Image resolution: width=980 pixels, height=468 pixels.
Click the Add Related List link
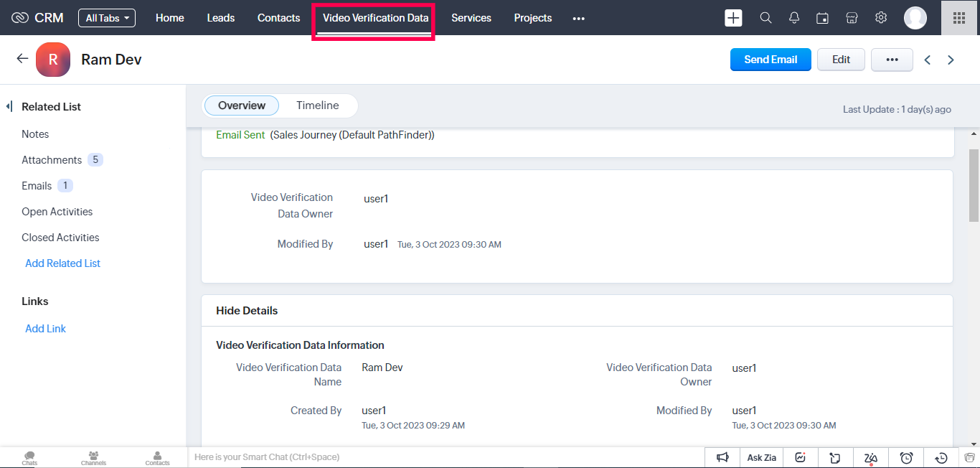(x=62, y=263)
